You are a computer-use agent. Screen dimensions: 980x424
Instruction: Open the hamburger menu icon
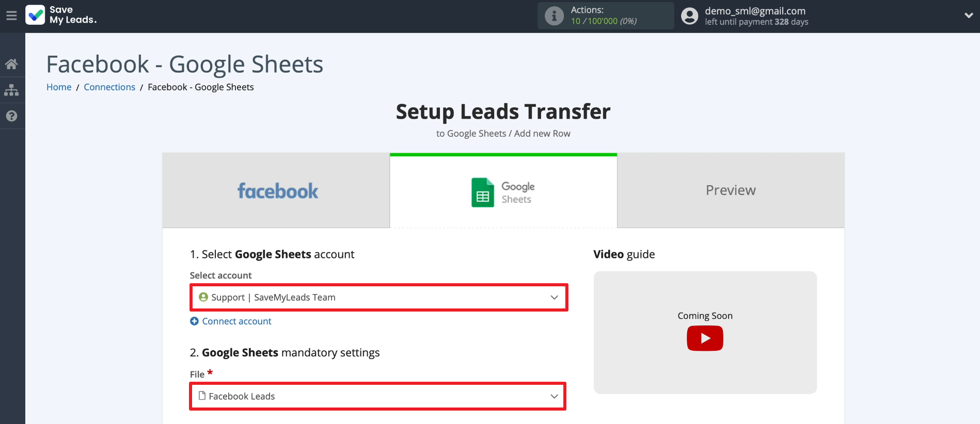point(11,15)
